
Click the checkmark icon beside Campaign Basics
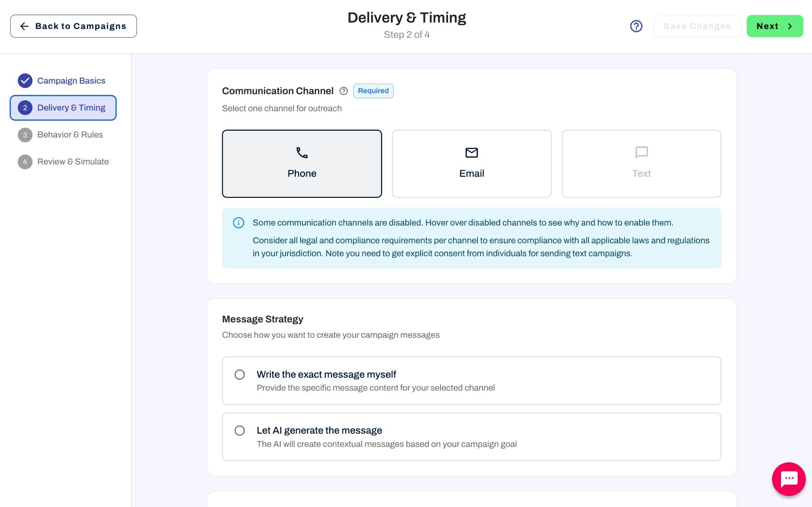pos(25,80)
